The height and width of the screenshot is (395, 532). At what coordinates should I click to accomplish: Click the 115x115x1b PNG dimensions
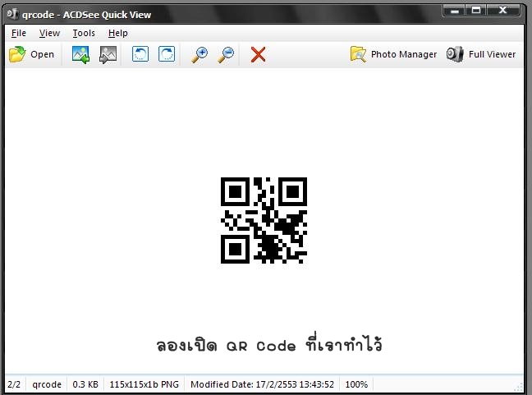144,384
